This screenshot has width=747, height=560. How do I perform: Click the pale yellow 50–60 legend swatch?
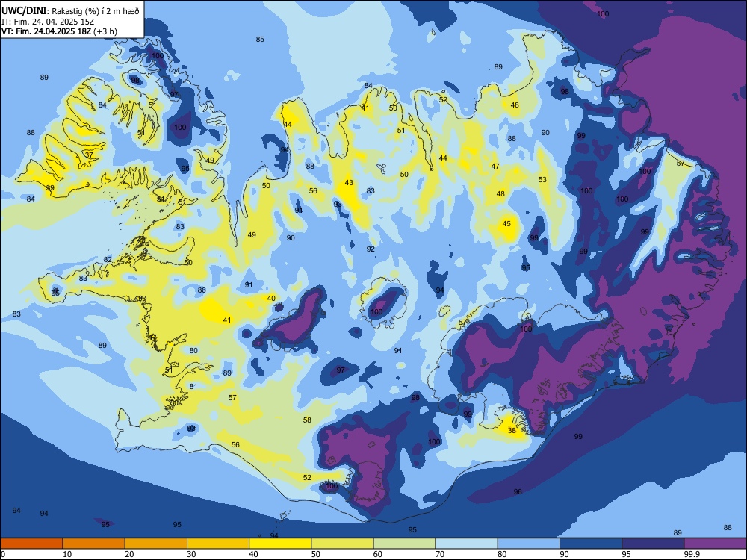coord(342,544)
